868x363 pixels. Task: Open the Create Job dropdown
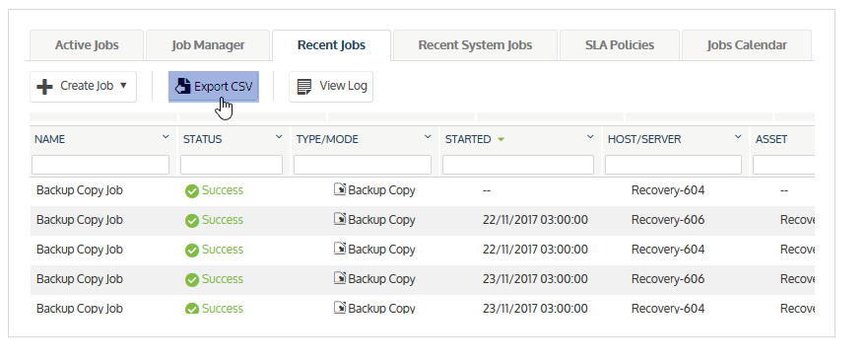(x=83, y=87)
